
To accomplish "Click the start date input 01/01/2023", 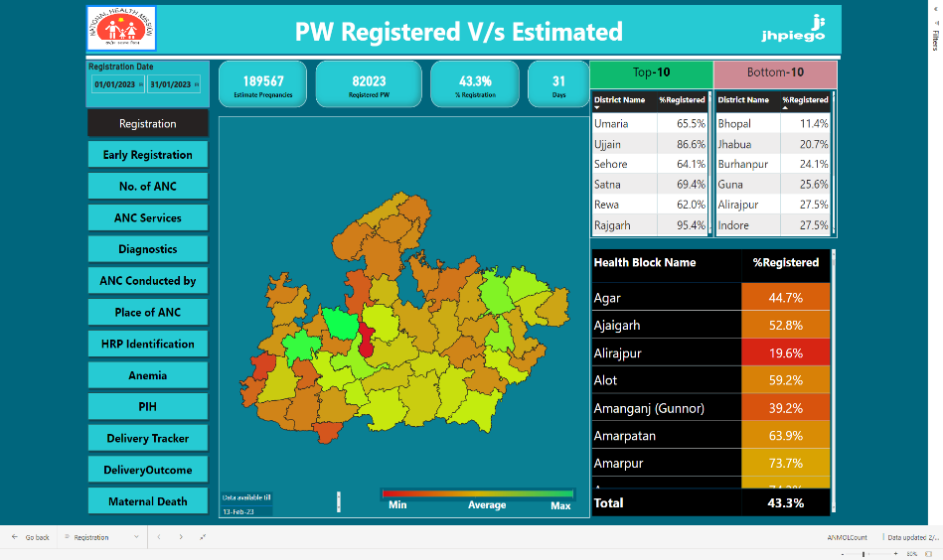I will (x=114, y=85).
